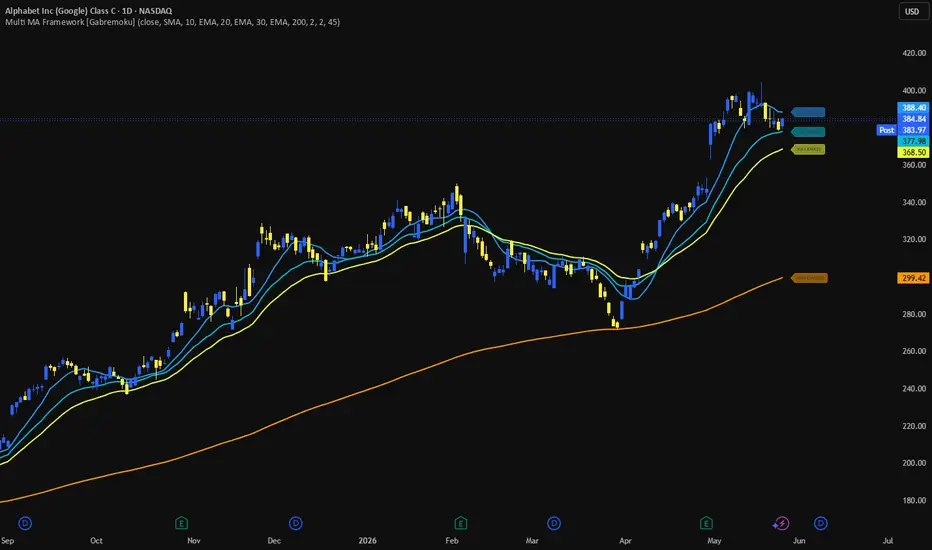Viewport: 932px width, 550px height.
Task: Click the Apr label on time axis
Action: point(625,540)
